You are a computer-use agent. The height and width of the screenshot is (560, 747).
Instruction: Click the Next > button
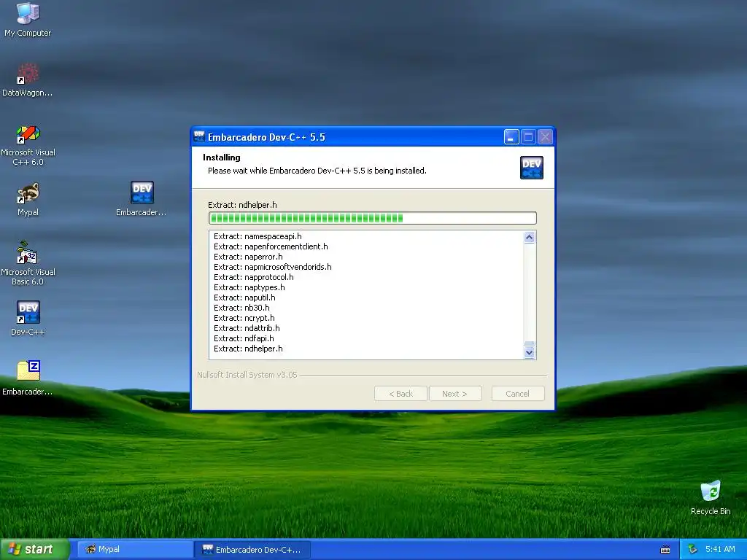pos(455,393)
